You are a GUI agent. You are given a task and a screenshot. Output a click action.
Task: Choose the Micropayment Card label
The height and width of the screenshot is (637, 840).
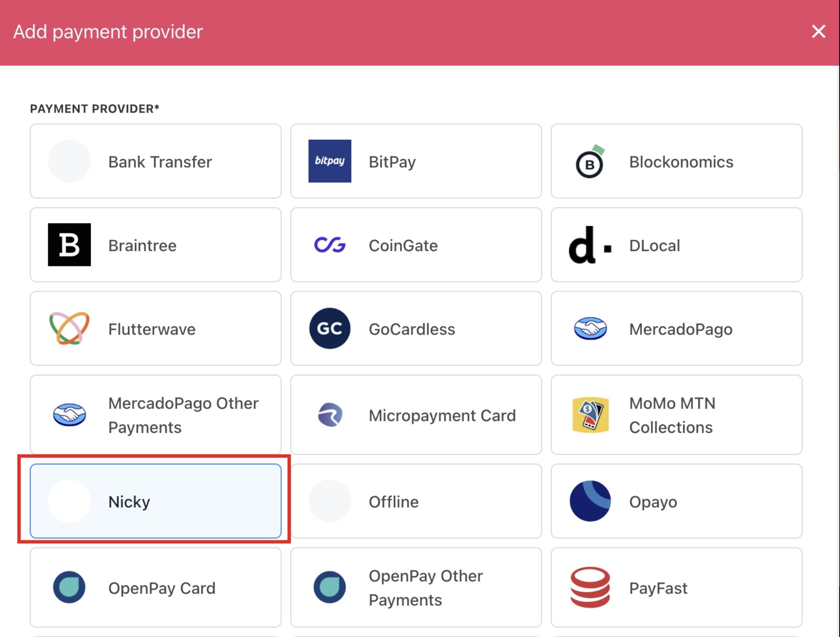[x=442, y=415]
